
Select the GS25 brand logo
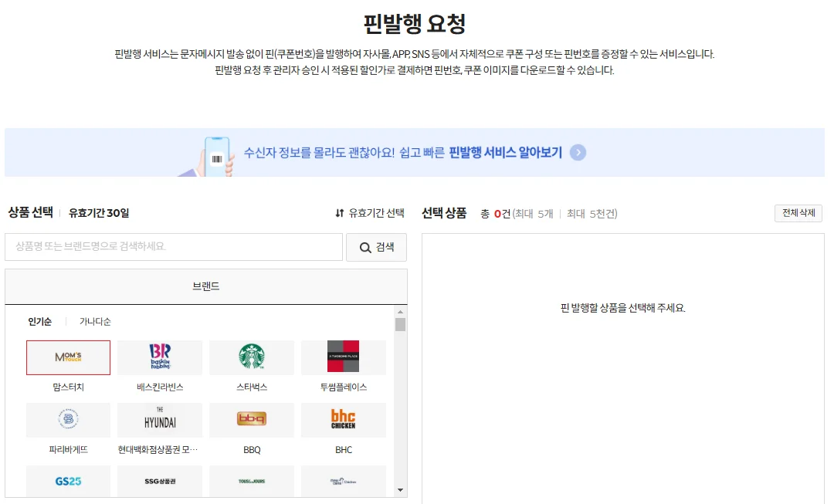point(68,481)
